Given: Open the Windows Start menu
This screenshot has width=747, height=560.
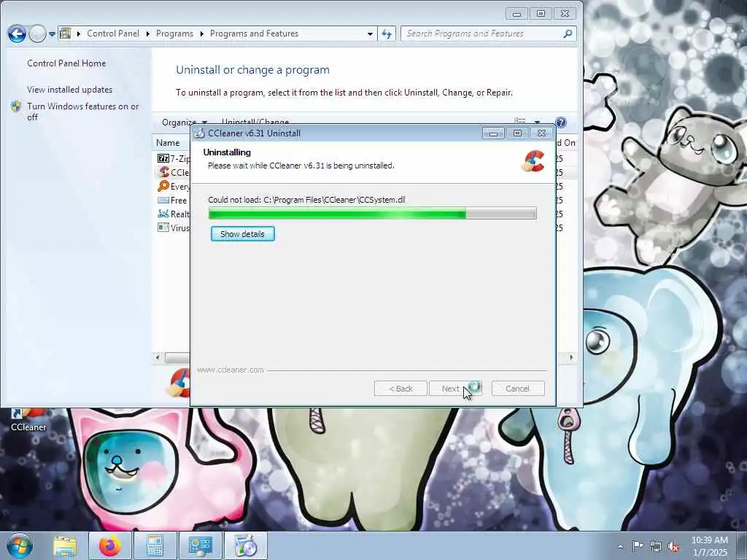Looking at the screenshot, I should tap(20, 545).
